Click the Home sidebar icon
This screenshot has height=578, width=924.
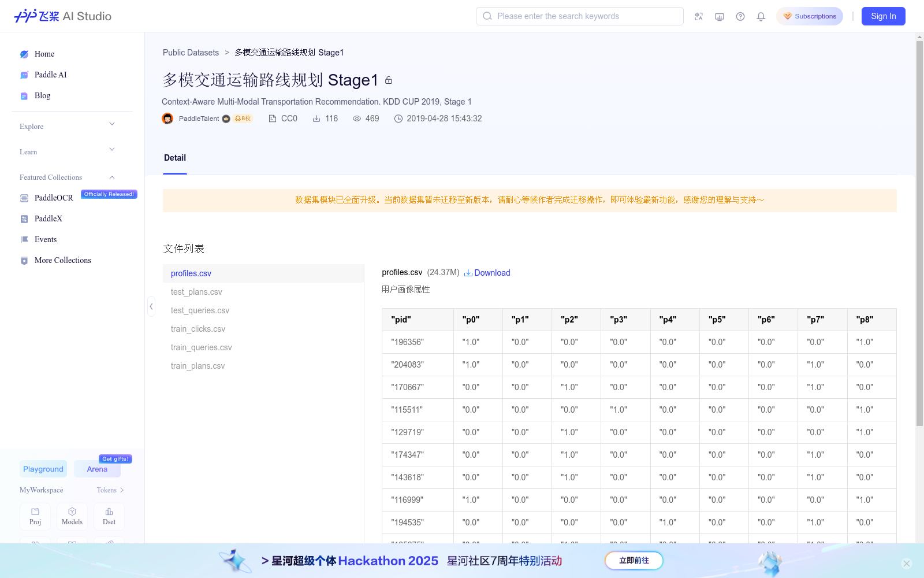[24, 54]
